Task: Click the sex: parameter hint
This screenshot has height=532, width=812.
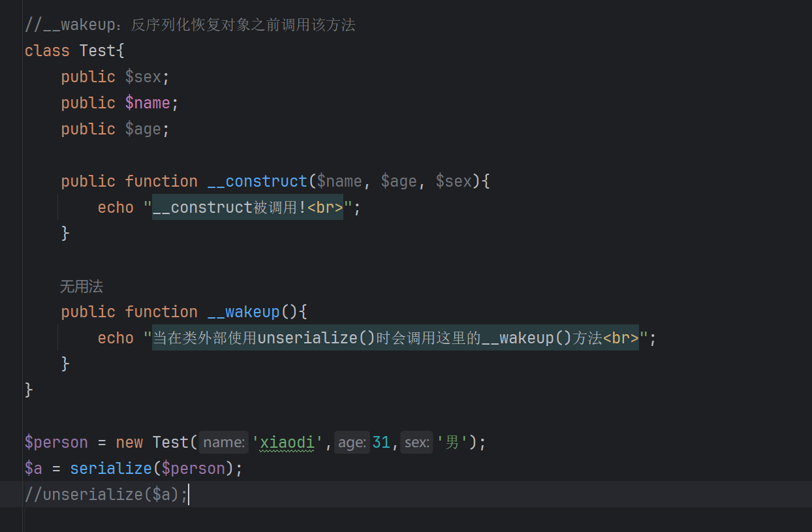Action: tap(416, 443)
